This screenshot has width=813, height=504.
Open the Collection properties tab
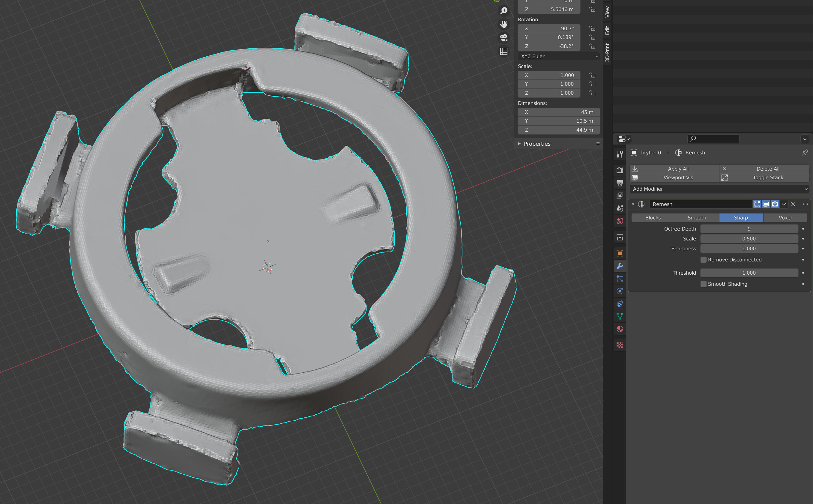coord(620,237)
